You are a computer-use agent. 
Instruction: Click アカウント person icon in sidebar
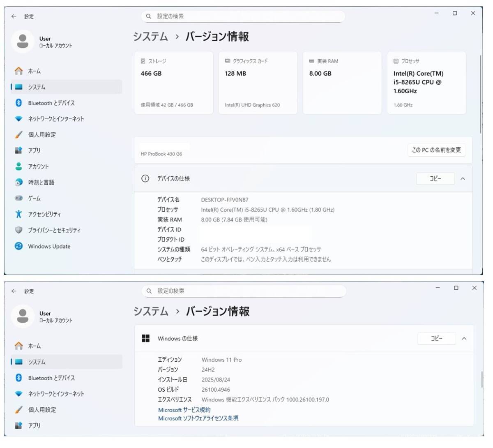click(18, 166)
